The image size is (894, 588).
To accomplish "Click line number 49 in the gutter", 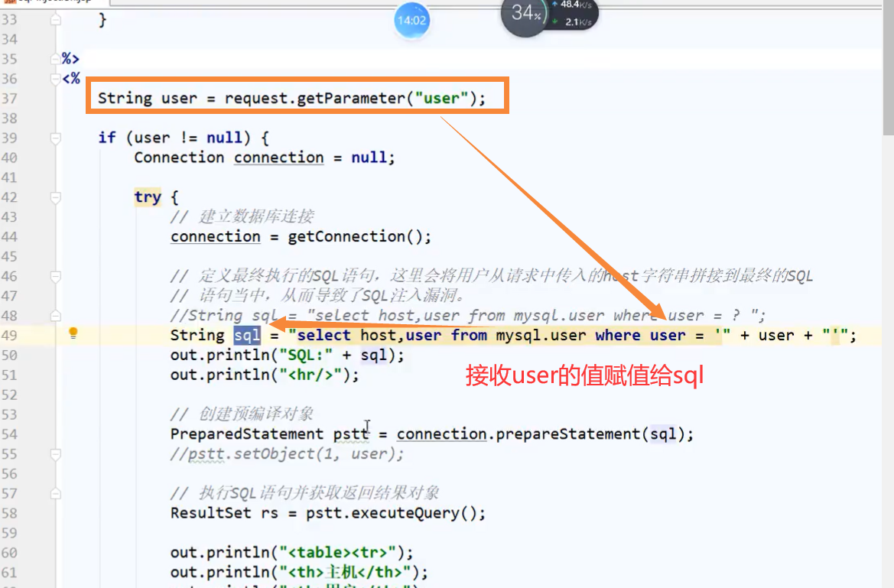I will 9,336.
